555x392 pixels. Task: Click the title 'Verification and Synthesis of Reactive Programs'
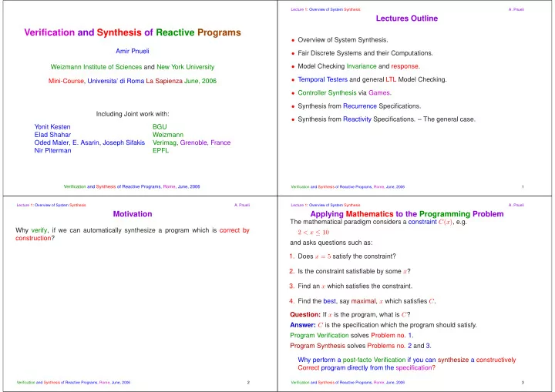pos(133,32)
